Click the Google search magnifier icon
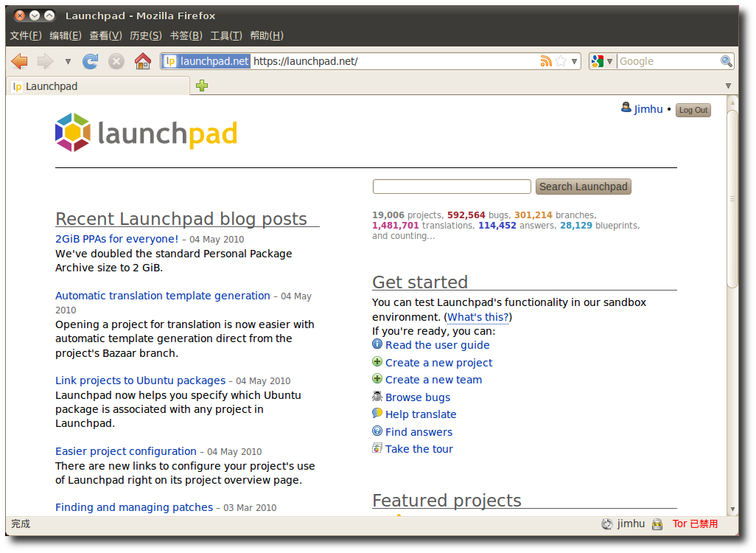The height and width of the screenshot is (553, 756). point(726,61)
